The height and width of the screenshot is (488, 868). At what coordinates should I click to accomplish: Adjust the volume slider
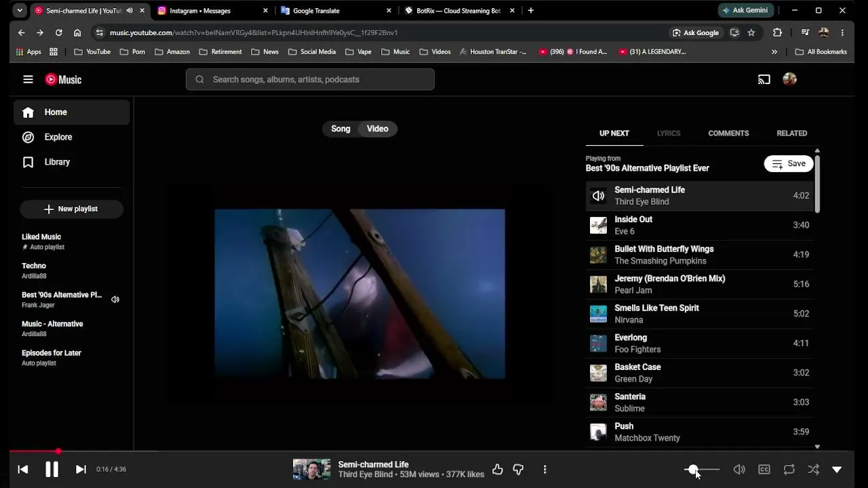tap(702, 469)
